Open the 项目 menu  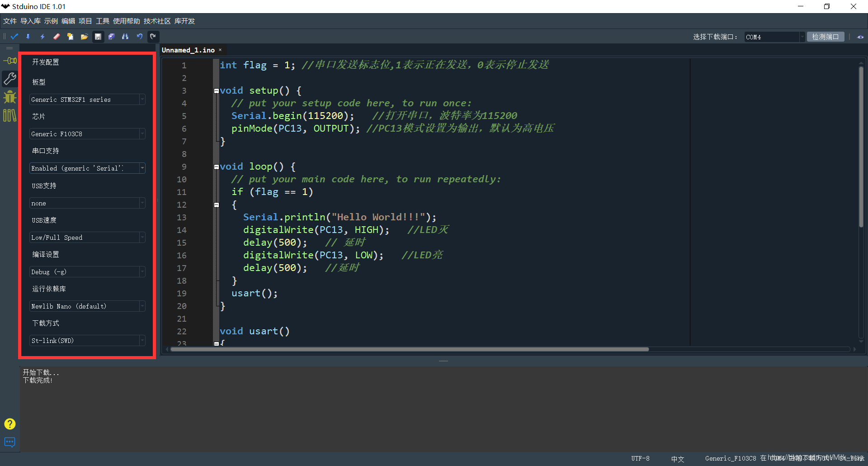(x=85, y=21)
